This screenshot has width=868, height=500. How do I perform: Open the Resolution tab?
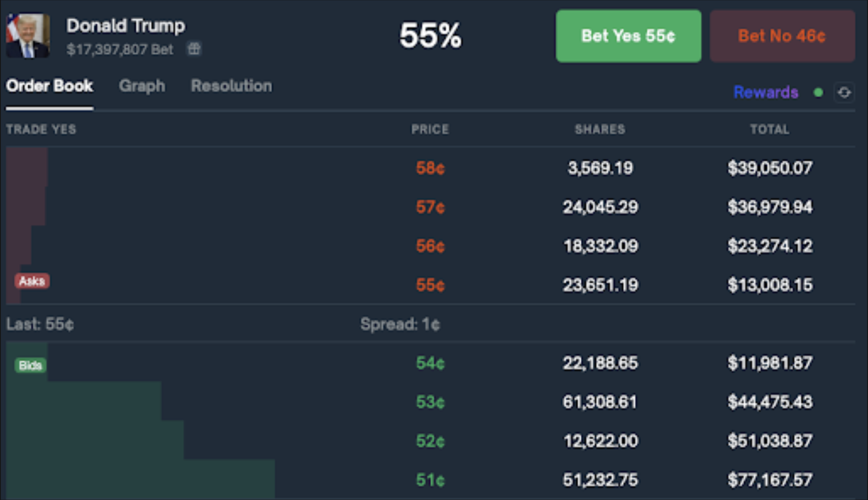pyautogui.click(x=231, y=86)
